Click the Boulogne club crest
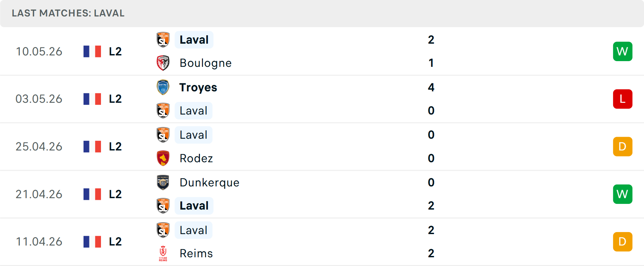The width and height of the screenshot is (644, 266). click(x=163, y=63)
